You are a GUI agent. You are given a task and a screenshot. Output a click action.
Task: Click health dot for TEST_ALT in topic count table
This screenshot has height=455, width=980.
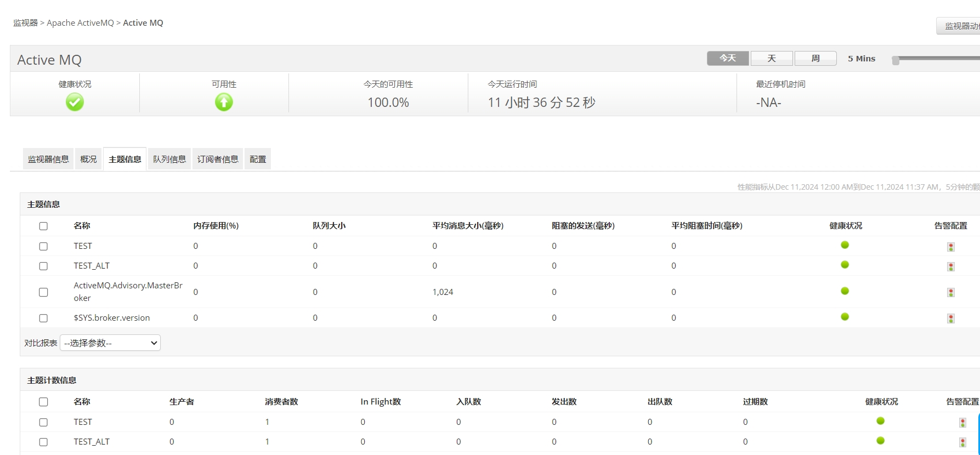[880, 441]
